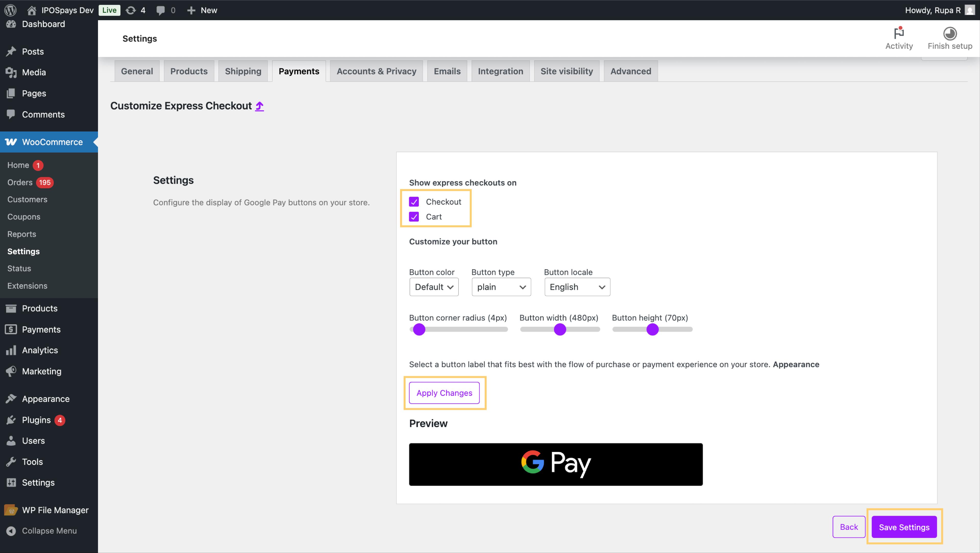Adjust the Button width slider
The height and width of the screenshot is (553, 980).
(560, 329)
